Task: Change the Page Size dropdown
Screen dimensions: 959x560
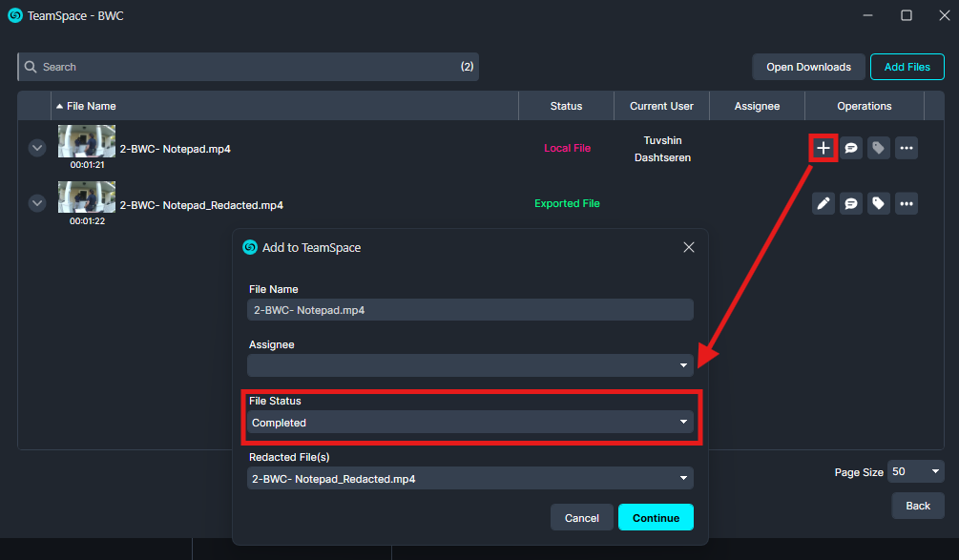Action: click(x=915, y=471)
